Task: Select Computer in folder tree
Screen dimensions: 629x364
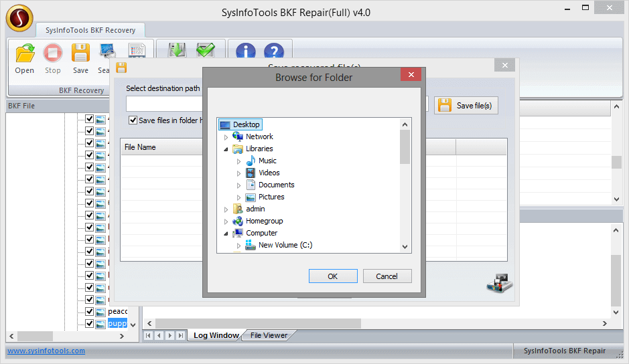Action: pyautogui.click(x=261, y=232)
